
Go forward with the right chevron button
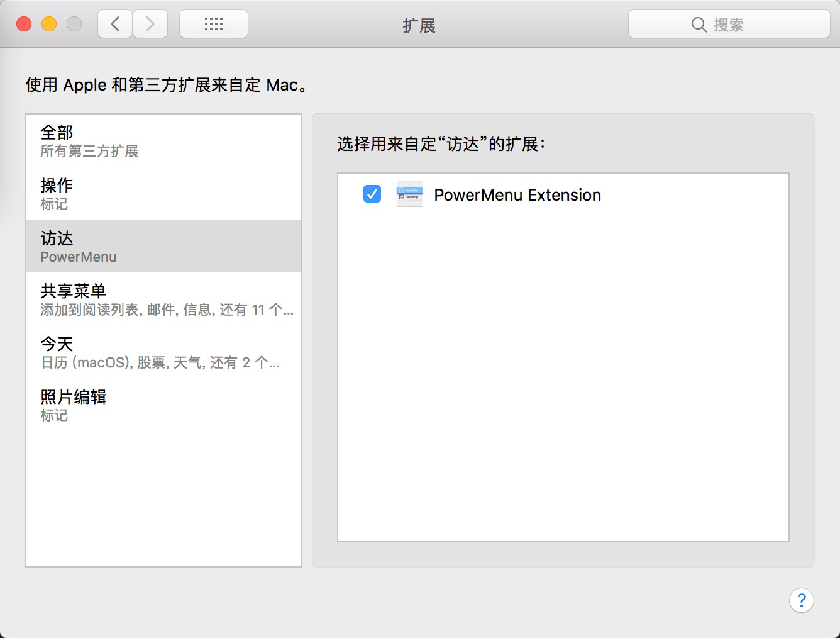point(150,25)
